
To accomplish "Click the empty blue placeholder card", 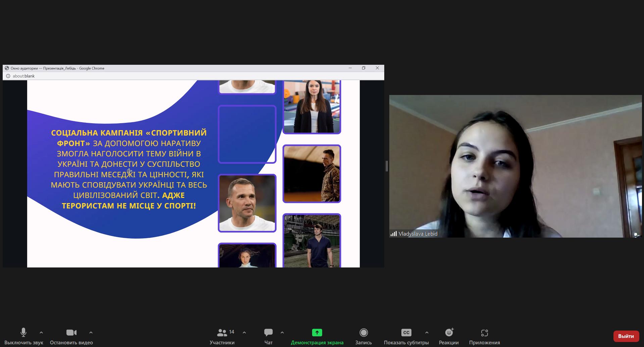I will (247, 134).
